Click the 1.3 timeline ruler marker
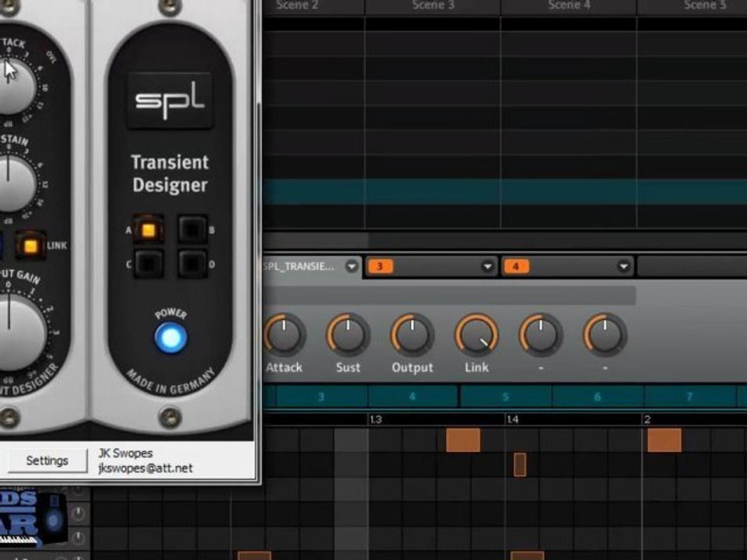747x560 pixels. coord(376,419)
